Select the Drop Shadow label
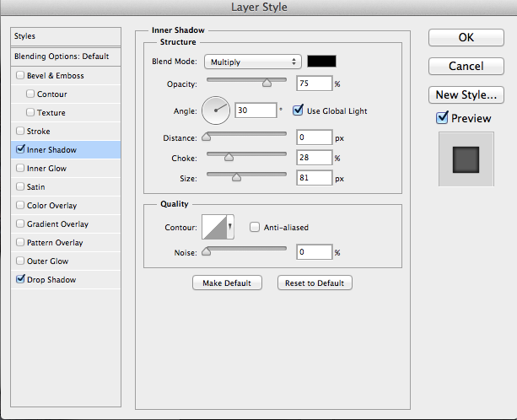The height and width of the screenshot is (420, 517). [51, 279]
